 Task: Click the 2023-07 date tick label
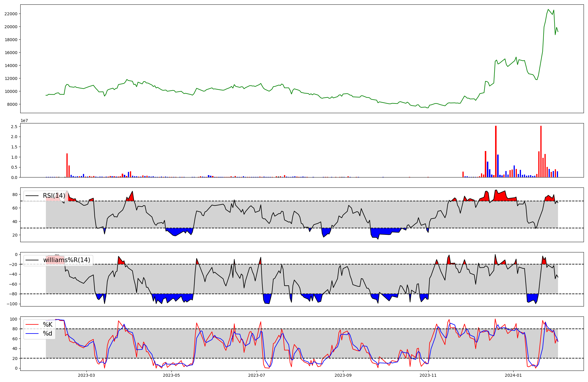click(257, 375)
